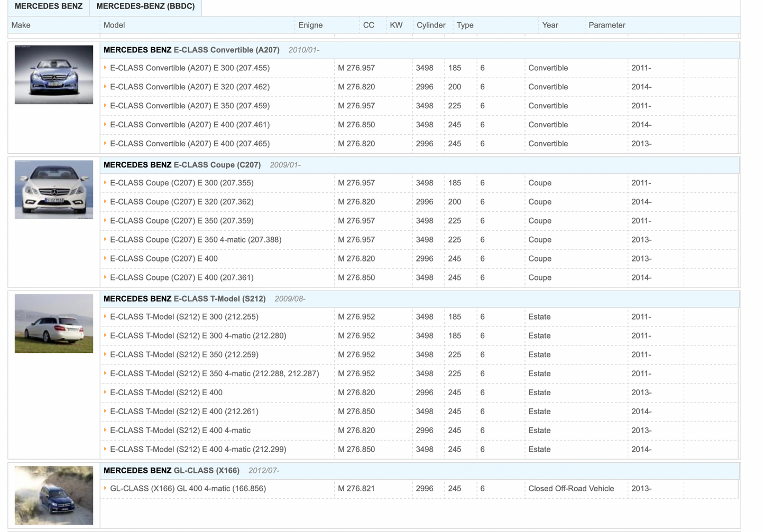The width and height of the screenshot is (764, 532).
Task: Select the GL-CLASS (X166) group heading
Action: click(172, 471)
